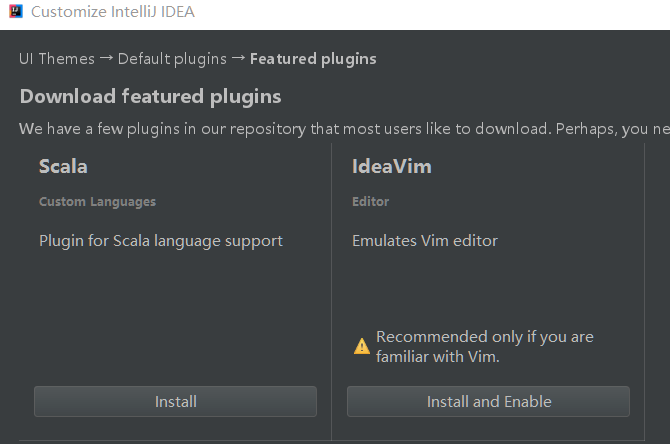
Task: Select the Plugin for Scala language support text
Action: point(161,241)
